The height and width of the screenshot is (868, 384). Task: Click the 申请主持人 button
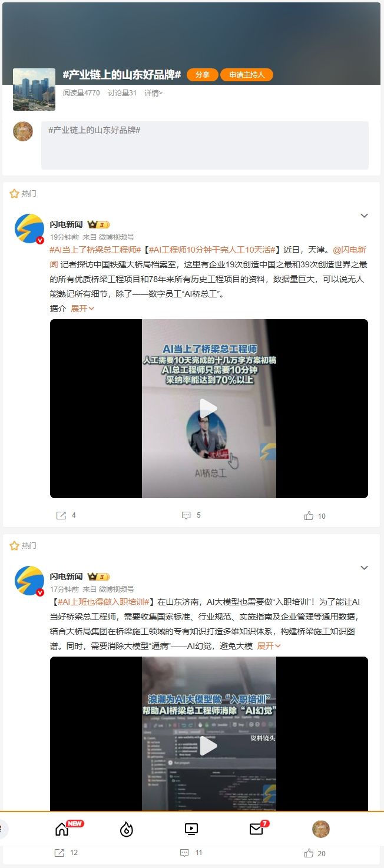tap(247, 75)
